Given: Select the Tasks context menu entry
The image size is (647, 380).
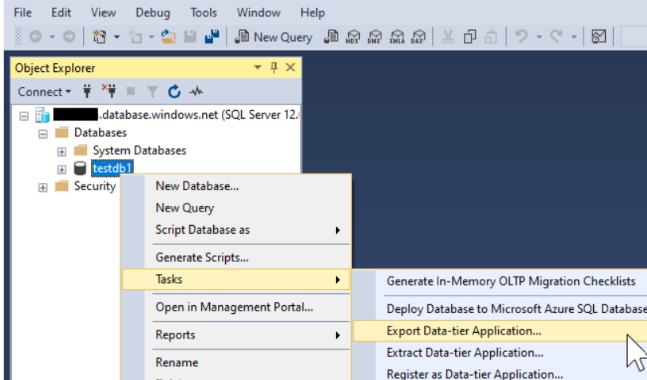Looking at the screenshot, I should click(x=236, y=279).
